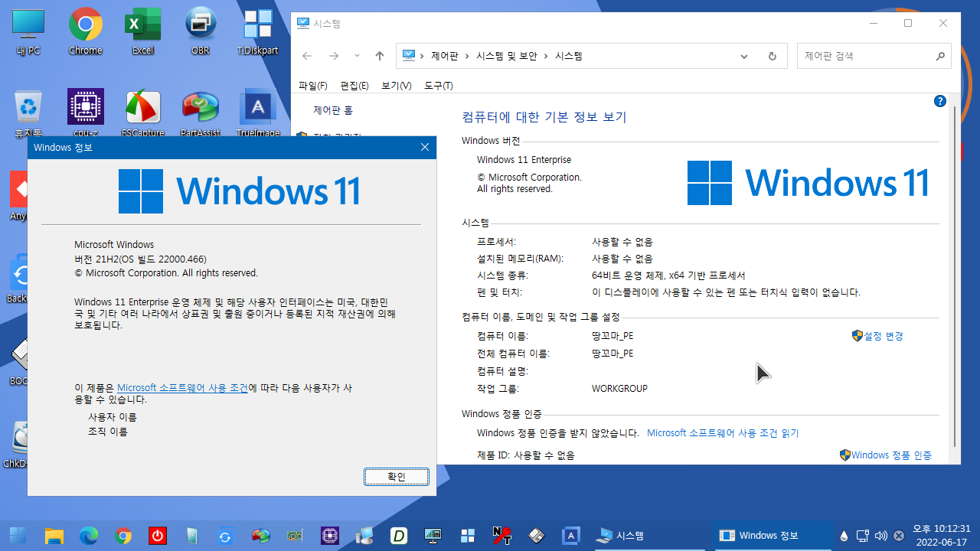Open the 보기(V) menu
The height and width of the screenshot is (551, 980).
pos(396,86)
